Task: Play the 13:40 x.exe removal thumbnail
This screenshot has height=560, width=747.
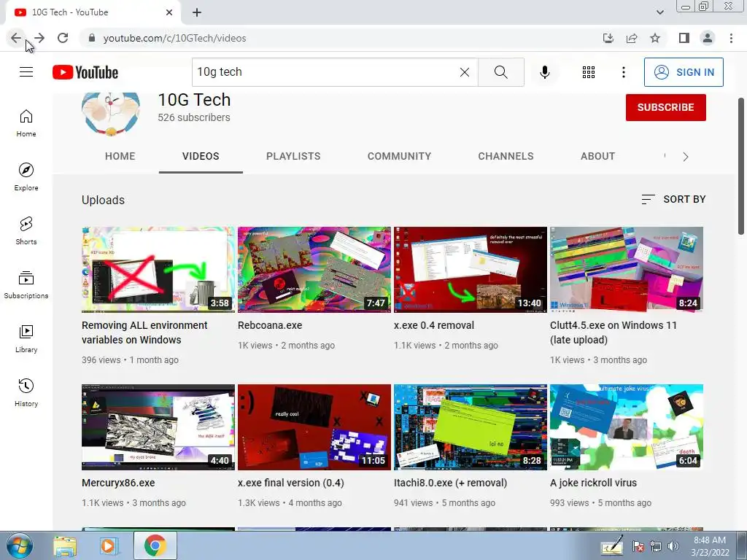Action: coord(471,270)
